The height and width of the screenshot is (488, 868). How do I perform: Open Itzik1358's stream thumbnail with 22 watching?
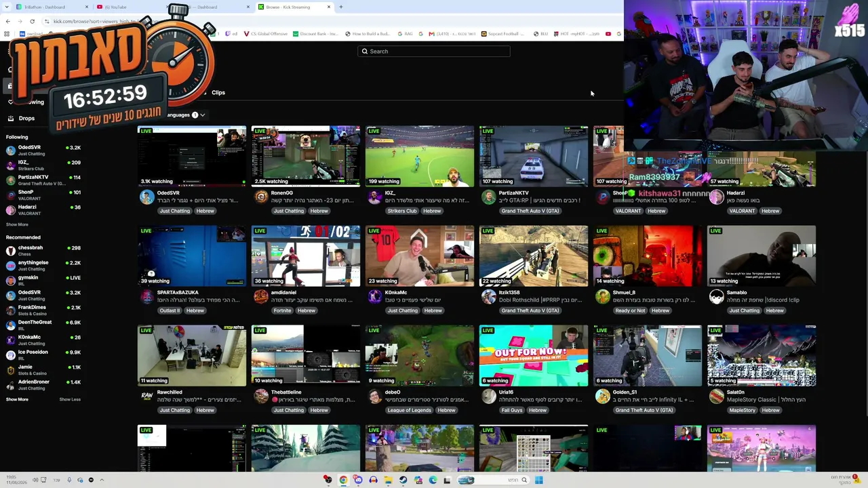click(534, 256)
